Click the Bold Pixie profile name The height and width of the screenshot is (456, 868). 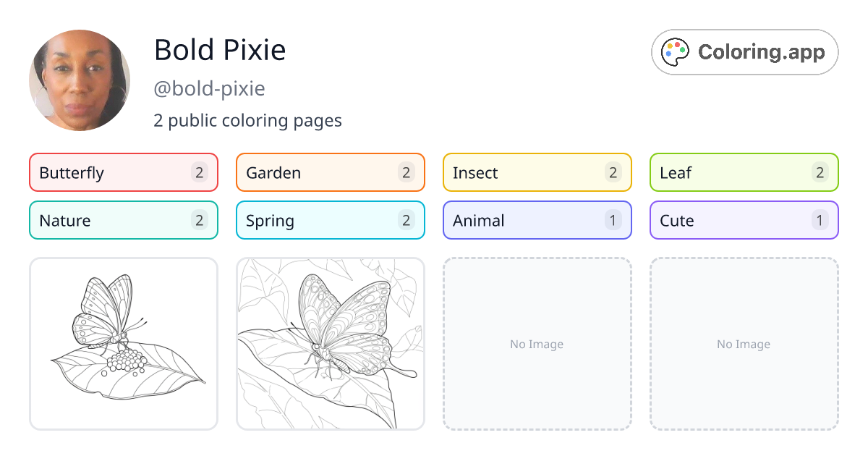pyautogui.click(x=220, y=50)
